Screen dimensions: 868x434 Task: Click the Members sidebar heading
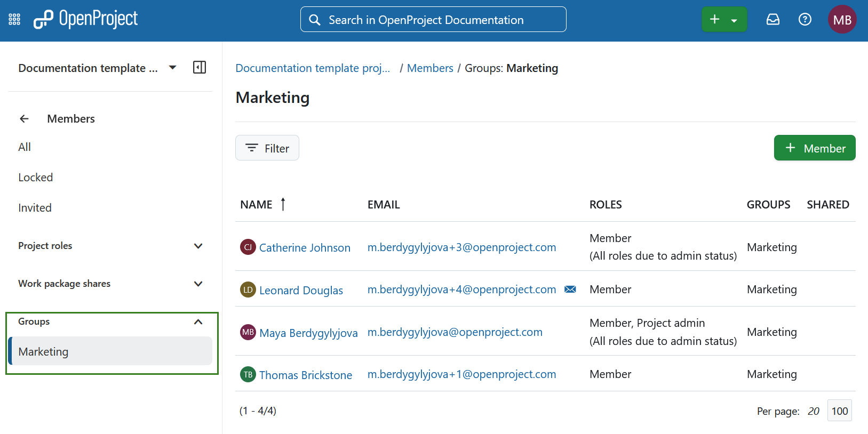click(x=71, y=118)
